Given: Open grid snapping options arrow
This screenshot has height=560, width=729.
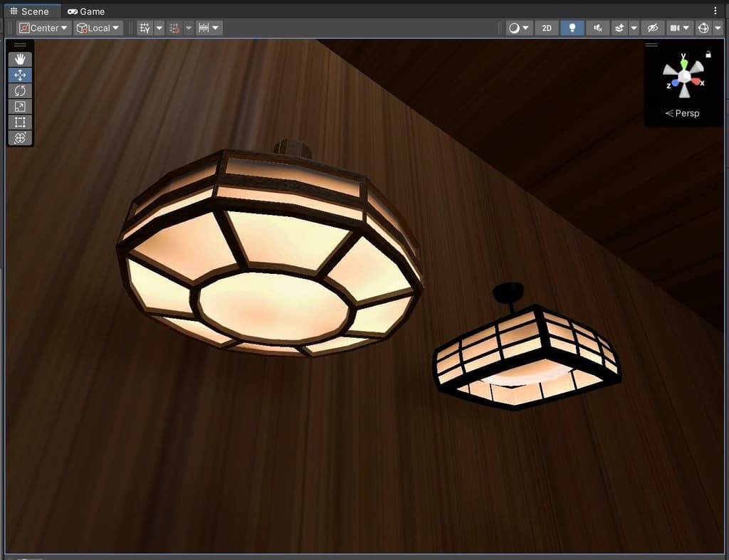Looking at the screenshot, I should (x=188, y=28).
